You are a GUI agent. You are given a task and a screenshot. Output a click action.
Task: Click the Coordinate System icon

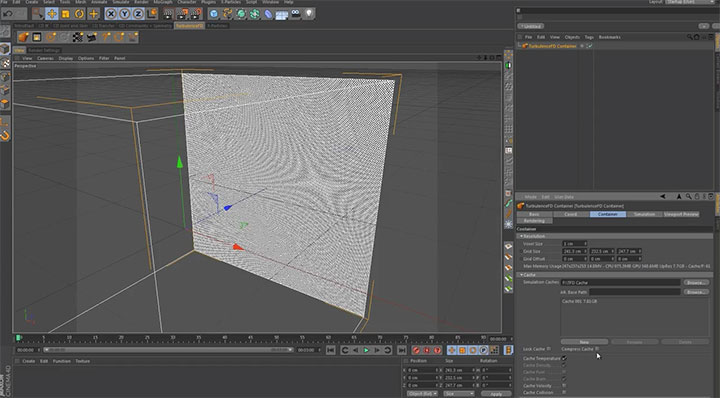pyautogui.click(x=152, y=14)
